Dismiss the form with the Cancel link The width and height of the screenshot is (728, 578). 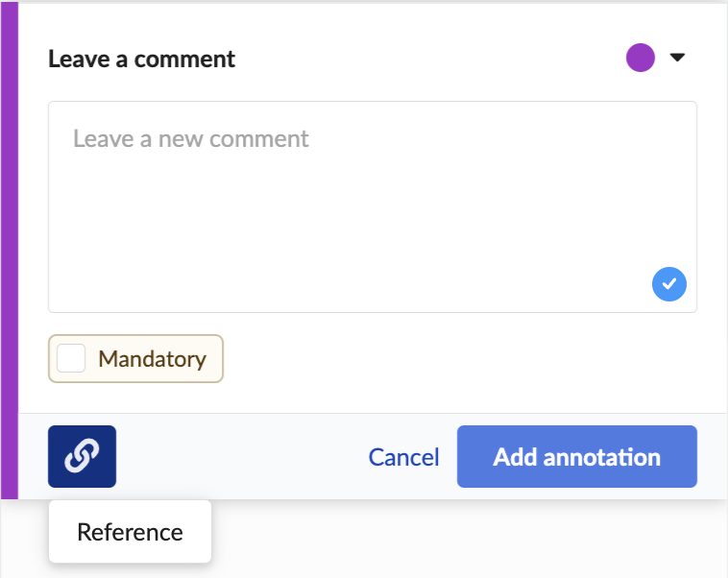coord(403,457)
